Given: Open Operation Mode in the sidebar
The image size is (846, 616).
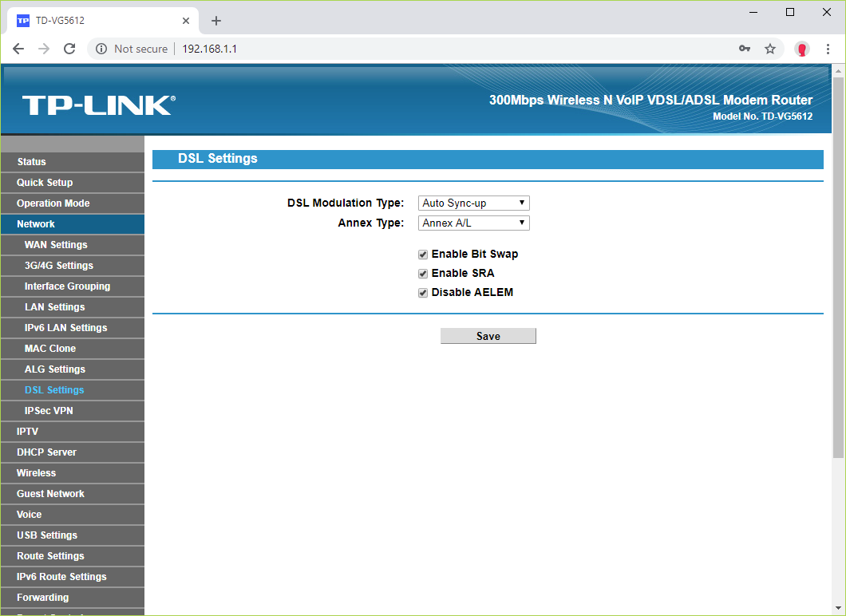Looking at the screenshot, I should 73,203.
